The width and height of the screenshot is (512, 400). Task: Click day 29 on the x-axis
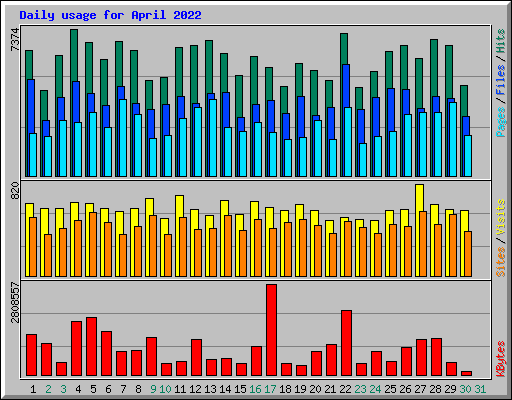(450, 389)
